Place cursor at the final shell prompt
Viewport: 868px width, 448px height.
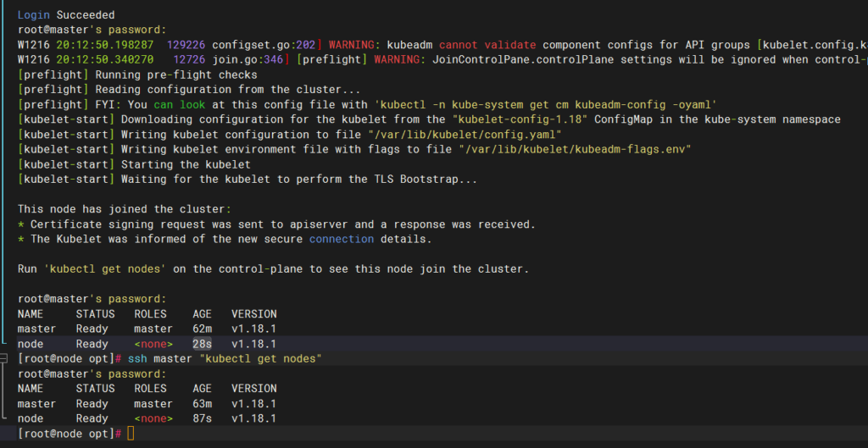131,434
